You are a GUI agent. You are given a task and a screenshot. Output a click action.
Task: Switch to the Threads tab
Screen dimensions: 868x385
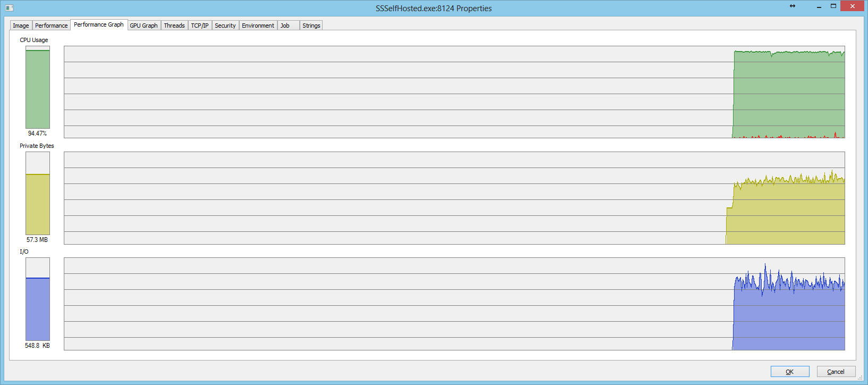174,26
